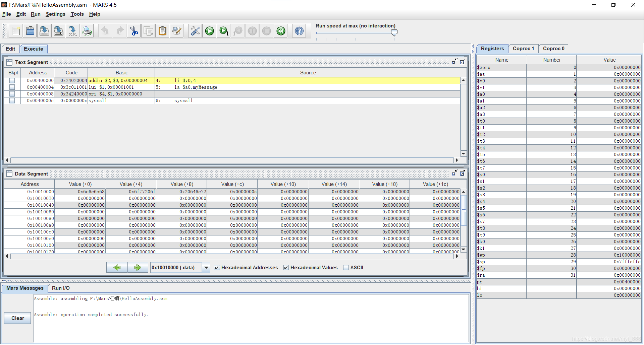Uncheck Hexadecimal Addresses

217,268
